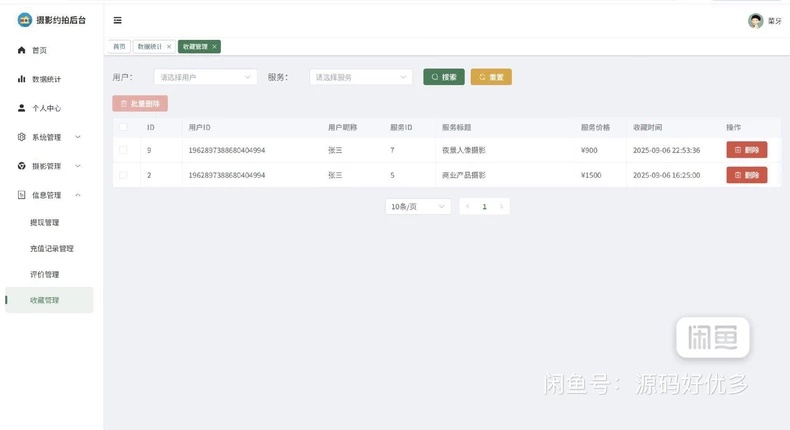Click the user avatar at top right

(x=755, y=21)
